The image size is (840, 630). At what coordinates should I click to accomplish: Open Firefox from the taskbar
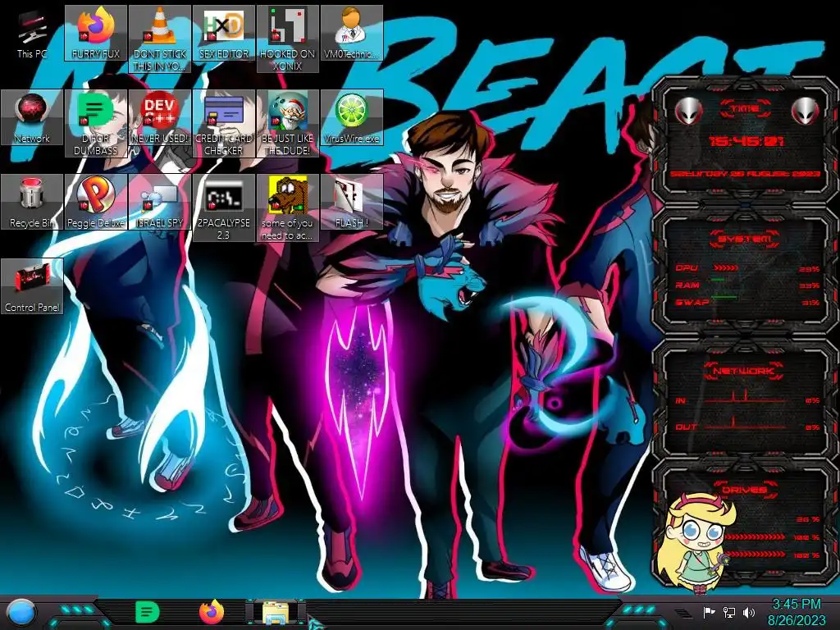(x=212, y=612)
